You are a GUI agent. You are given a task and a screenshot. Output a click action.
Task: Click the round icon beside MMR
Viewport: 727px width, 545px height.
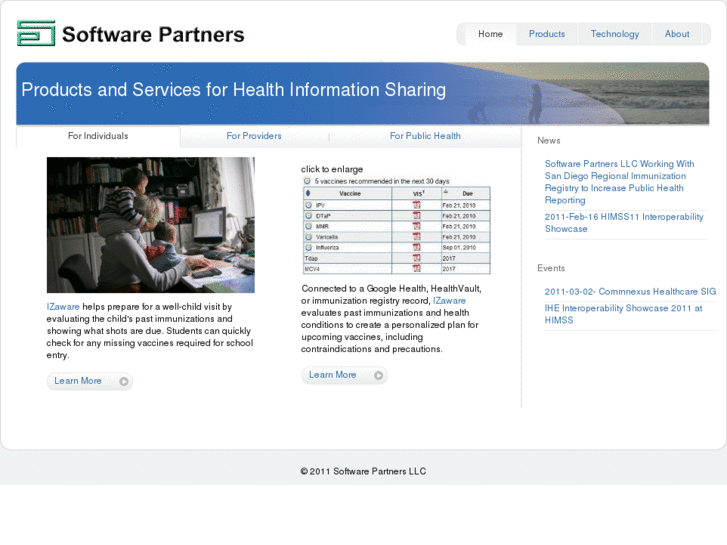point(308,226)
